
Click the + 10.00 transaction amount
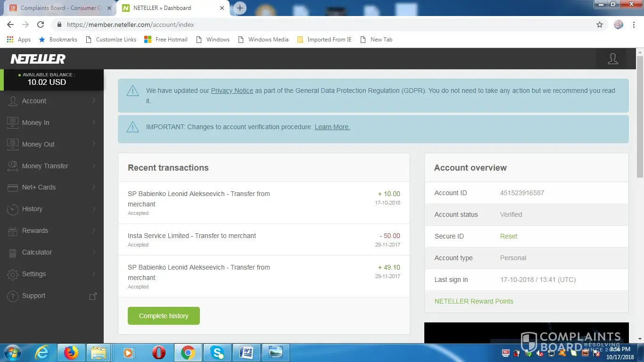[389, 194]
